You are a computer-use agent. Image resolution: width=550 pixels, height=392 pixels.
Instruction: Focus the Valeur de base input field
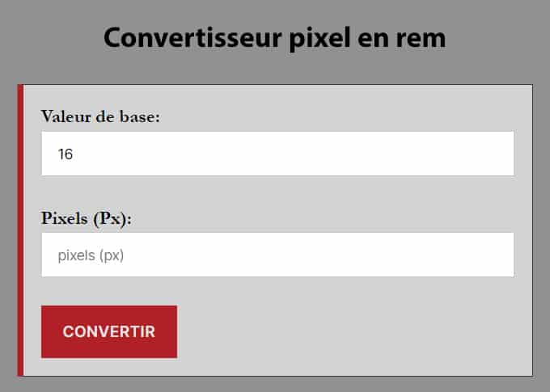pyautogui.click(x=277, y=154)
